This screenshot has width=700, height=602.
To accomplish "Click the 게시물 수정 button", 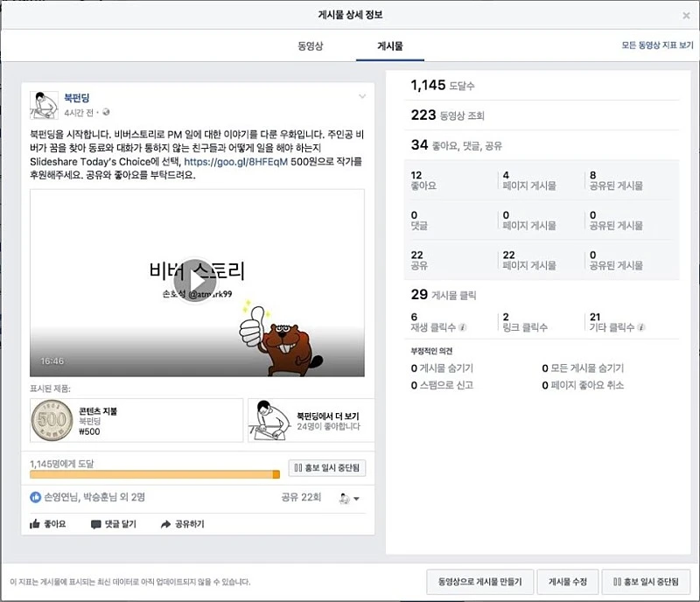I will (567, 582).
